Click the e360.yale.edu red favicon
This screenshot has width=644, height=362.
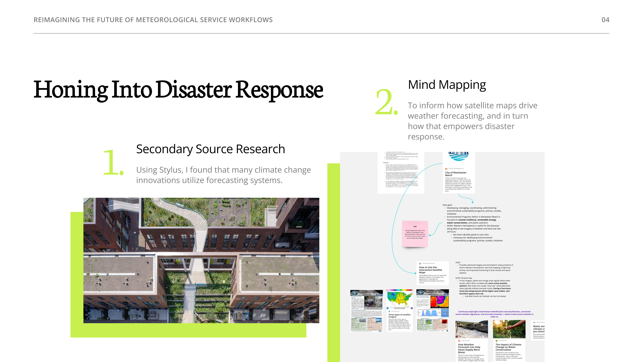[x=459, y=341]
